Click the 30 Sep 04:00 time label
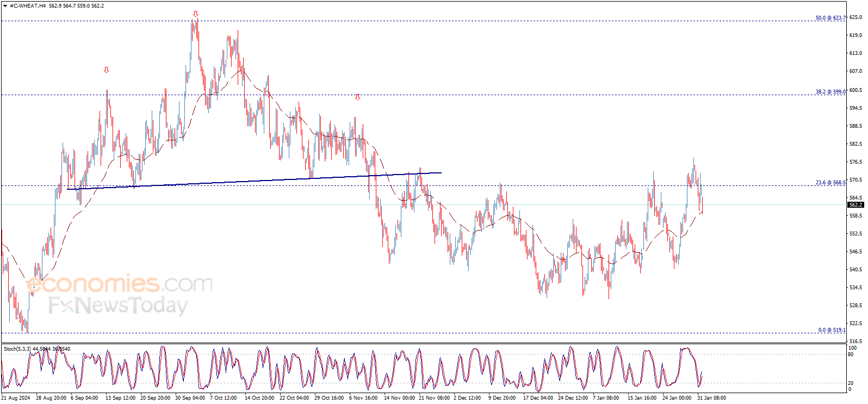Image resolution: width=868 pixels, height=404 pixels. tap(190, 398)
